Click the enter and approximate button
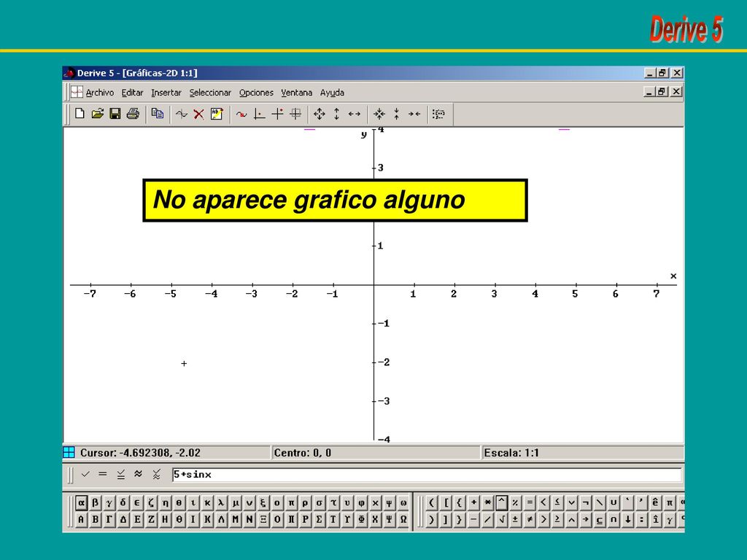 [x=156, y=474]
